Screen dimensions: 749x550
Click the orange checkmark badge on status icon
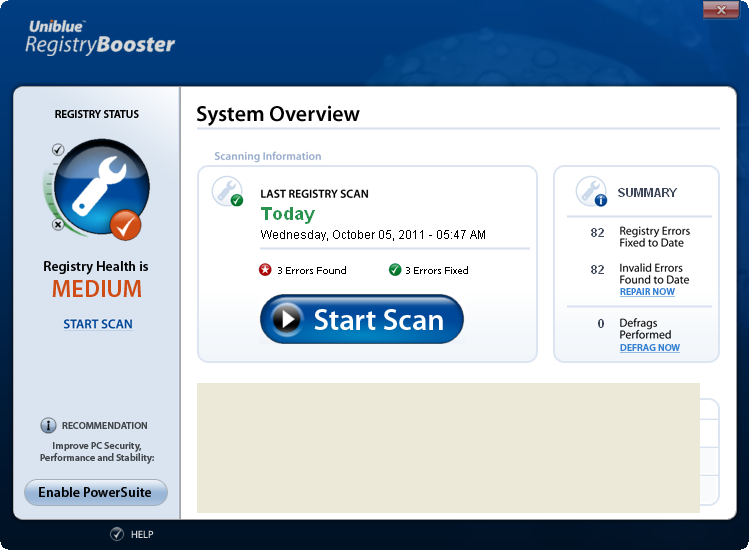tap(125, 225)
